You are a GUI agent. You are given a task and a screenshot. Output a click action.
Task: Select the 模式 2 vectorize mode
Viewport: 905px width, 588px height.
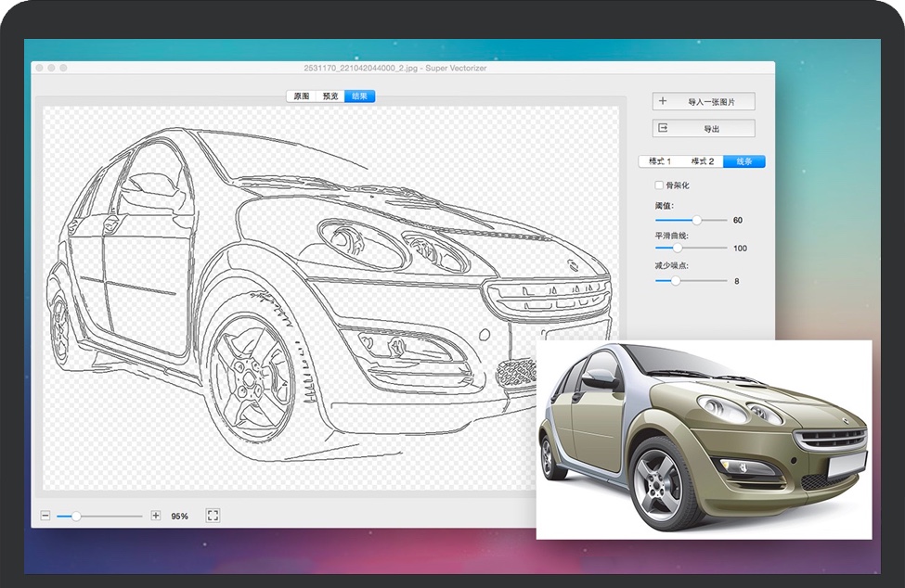click(x=704, y=160)
